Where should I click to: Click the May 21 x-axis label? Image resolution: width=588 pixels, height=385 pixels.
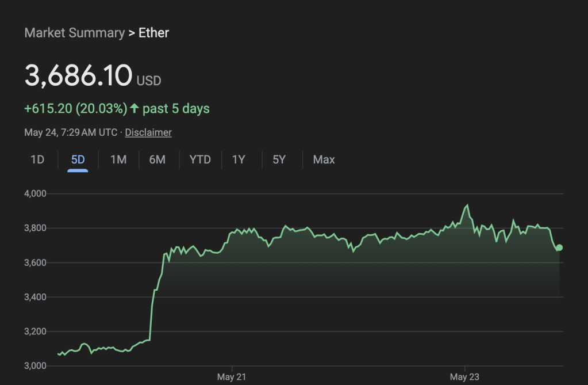232,377
